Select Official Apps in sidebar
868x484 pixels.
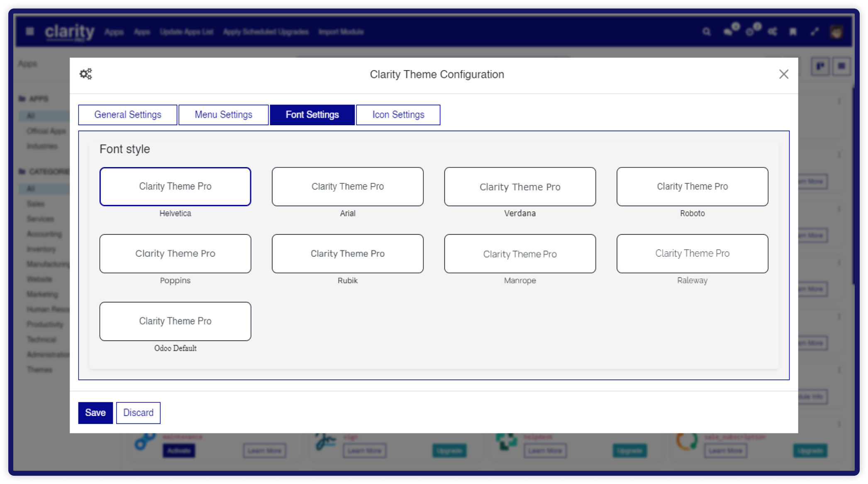[x=46, y=131]
